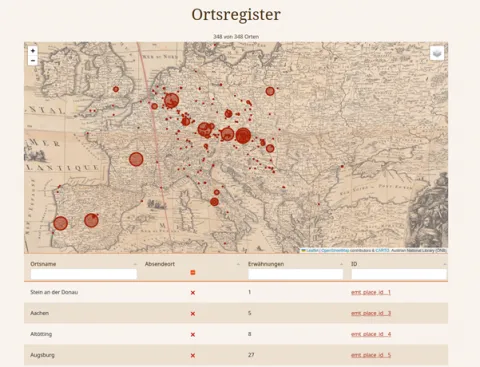The image size is (480, 367).
Task: Zoom out of the map with minus button
Action: [x=33, y=61]
